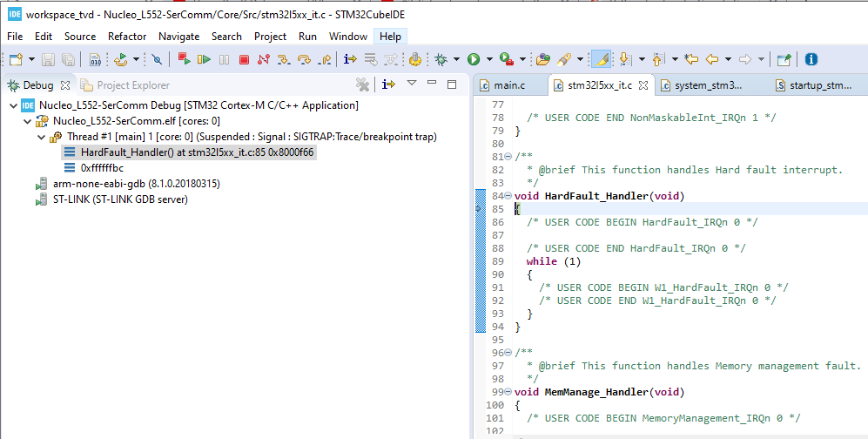This screenshot has height=439, width=868.
Task: Open the Debug configurations dropdown arrow
Action: 457,59
